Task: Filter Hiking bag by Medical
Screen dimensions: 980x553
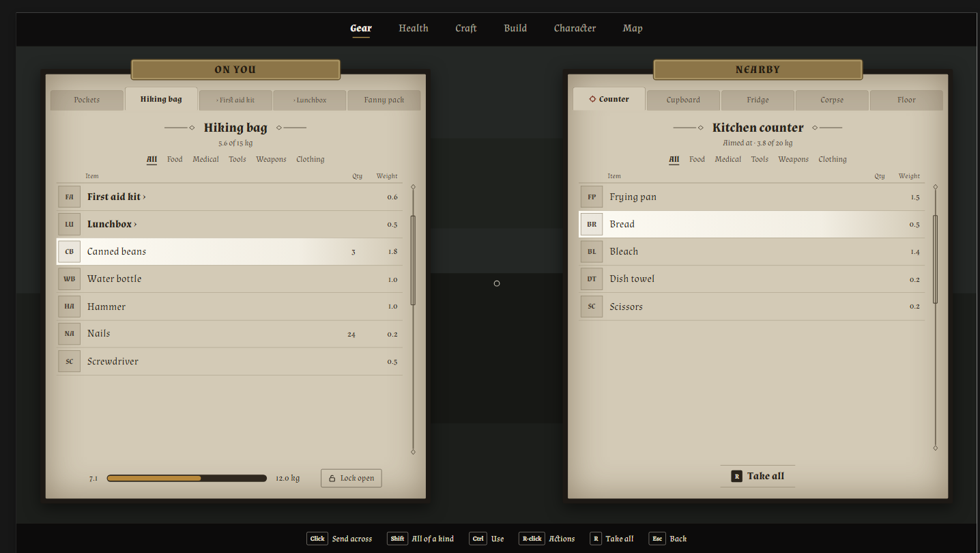Action: pyautogui.click(x=205, y=159)
